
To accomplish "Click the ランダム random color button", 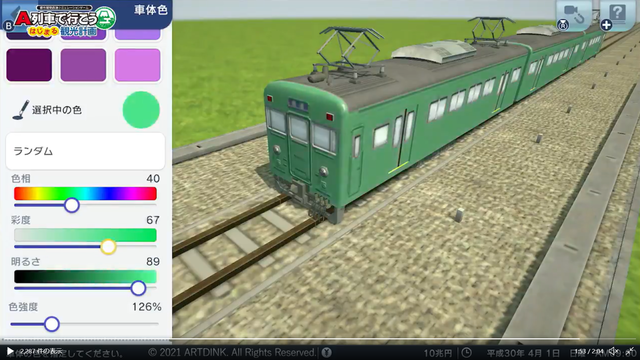I will 85,151.
